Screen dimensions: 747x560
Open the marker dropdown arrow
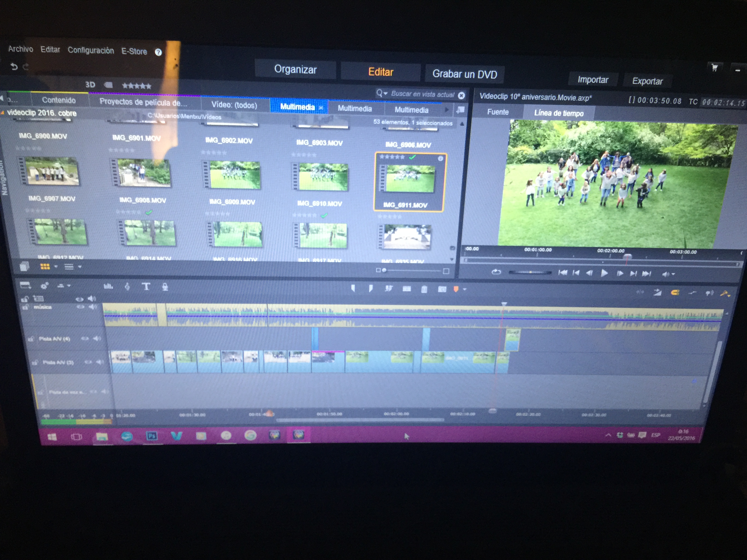click(465, 290)
